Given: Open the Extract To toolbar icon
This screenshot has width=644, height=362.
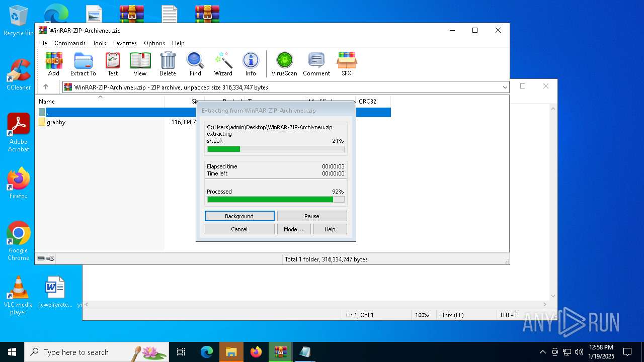Looking at the screenshot, I should pyautogui.click(x=83, y=64).
